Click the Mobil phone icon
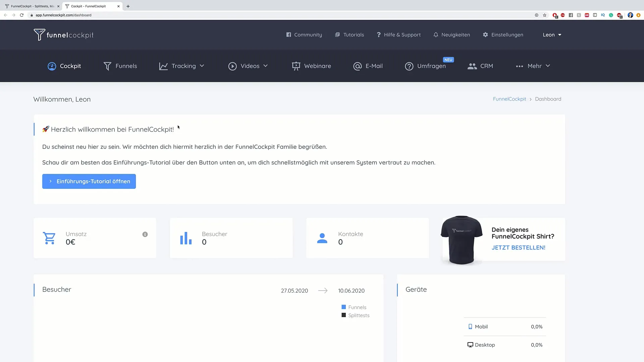 pos(470,326)
